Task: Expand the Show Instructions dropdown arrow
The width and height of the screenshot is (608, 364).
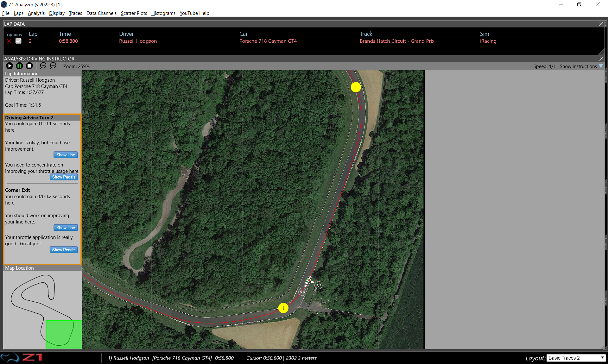Action: [x=601, y=66]
